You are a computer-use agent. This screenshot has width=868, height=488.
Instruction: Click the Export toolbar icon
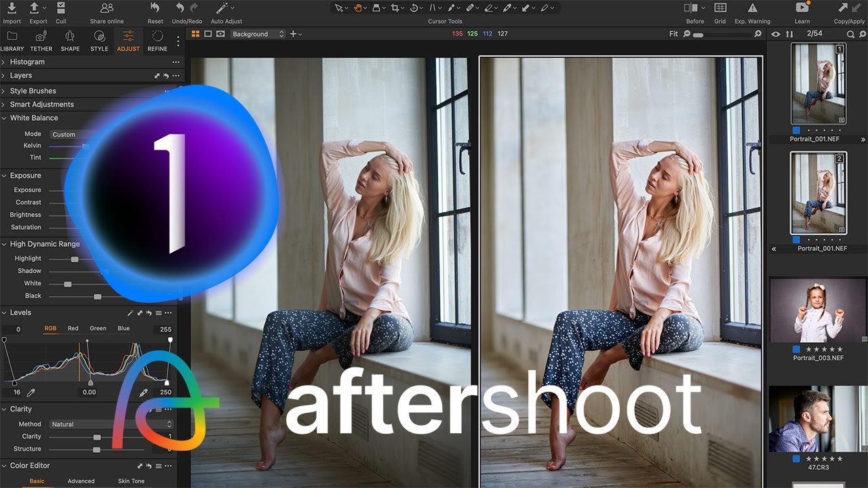click(x=35, y=8)
